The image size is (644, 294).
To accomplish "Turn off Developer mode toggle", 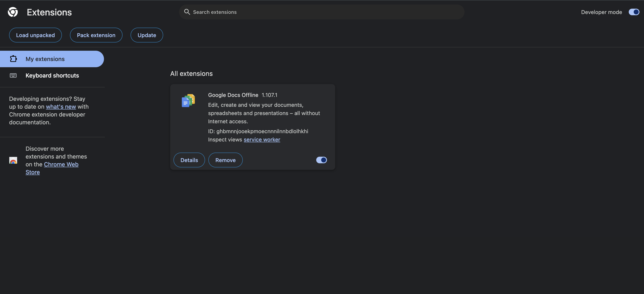I will click(x=634, y=12).
